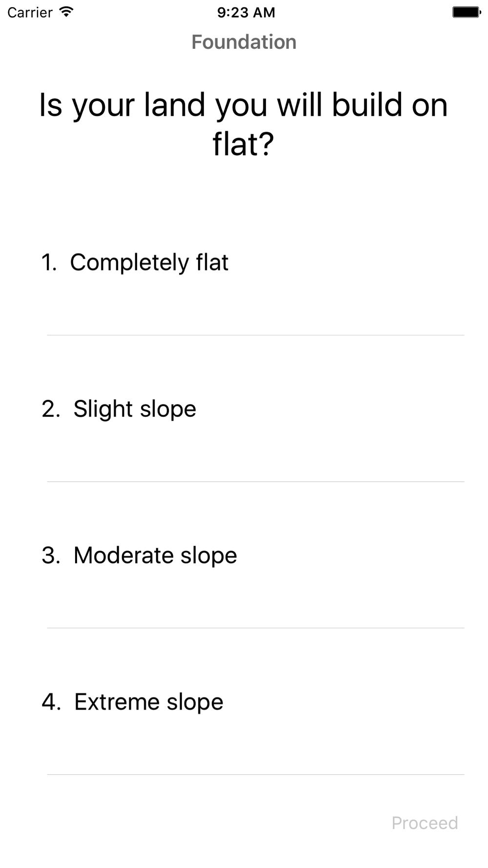This screenshot has width=488, height=868.
Task: Click the 9:23 AM clock
Action: pos(246,12)
